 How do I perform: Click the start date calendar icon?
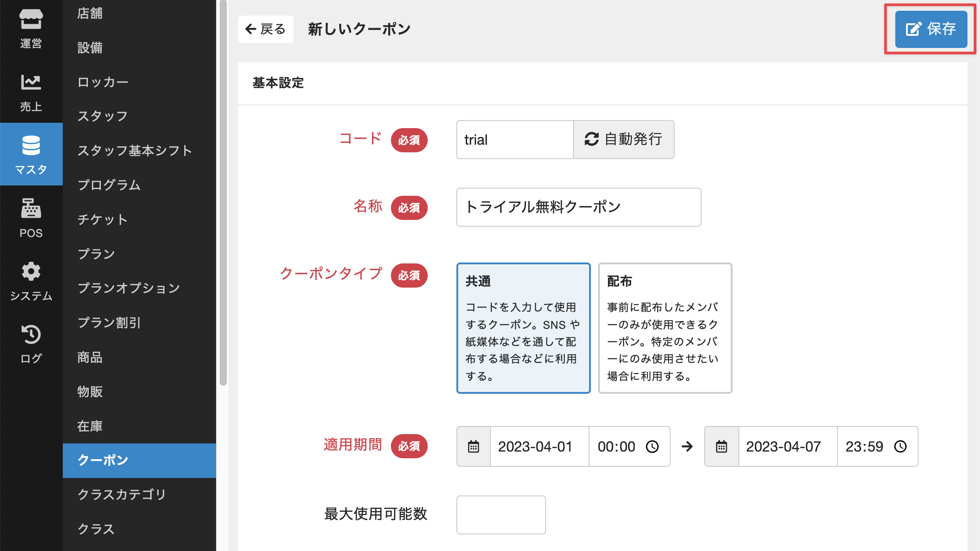click(x=473, y=447)
